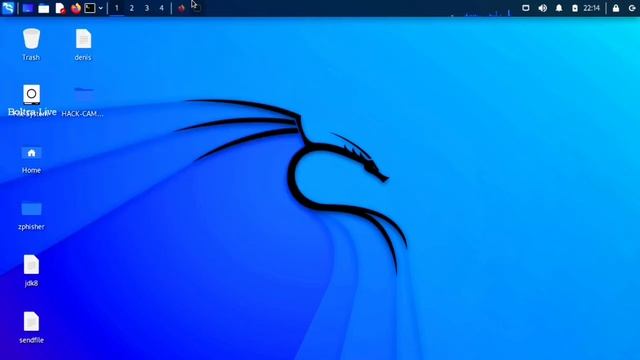
Task: Click the display tray icon
Action: coord(526,8)
